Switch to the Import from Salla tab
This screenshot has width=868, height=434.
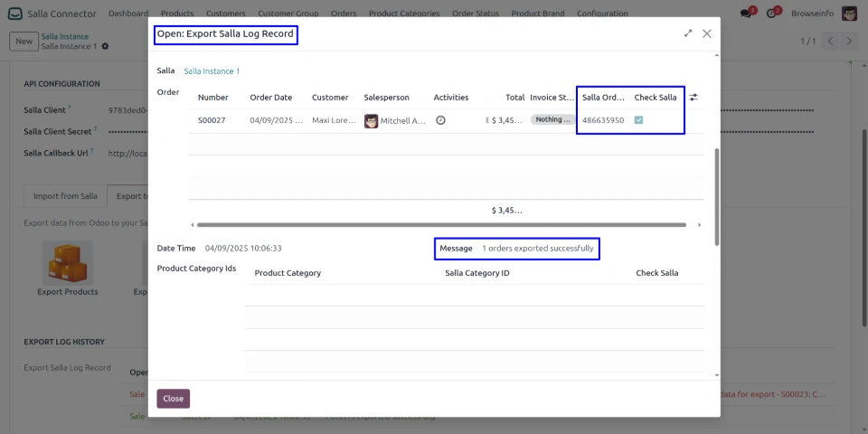pyautogui.click(x=65, y=196)
